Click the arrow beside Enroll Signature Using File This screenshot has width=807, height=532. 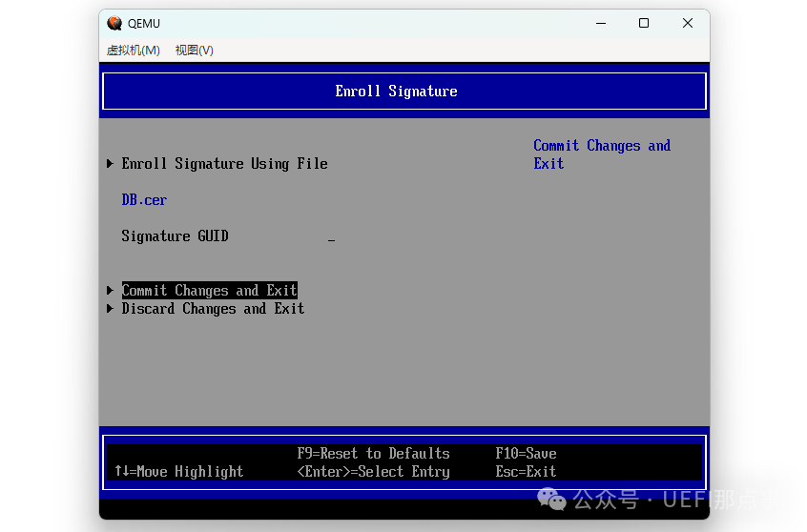click(111, 164)
